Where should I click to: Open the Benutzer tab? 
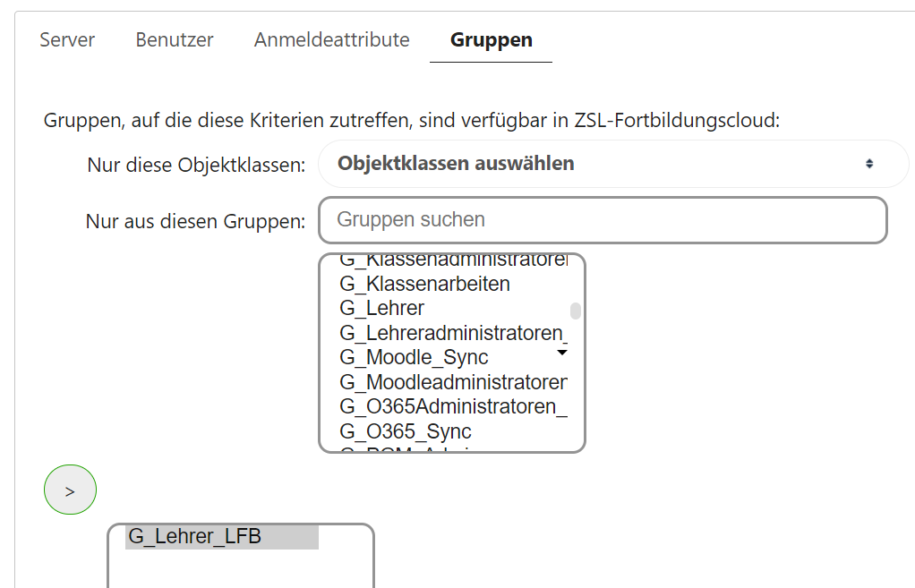(175, 40)
